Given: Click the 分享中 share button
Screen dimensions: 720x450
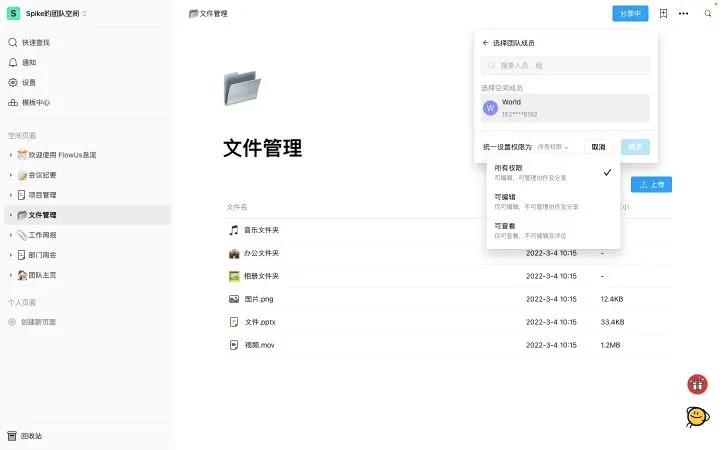Looking at the screenshot, I should pyautogui.click(x=630, y=14).
